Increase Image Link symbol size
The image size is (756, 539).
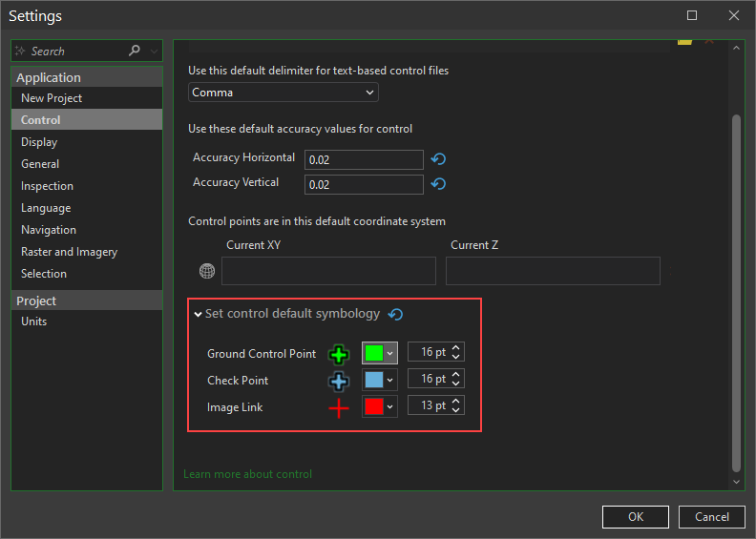[456, 401]
